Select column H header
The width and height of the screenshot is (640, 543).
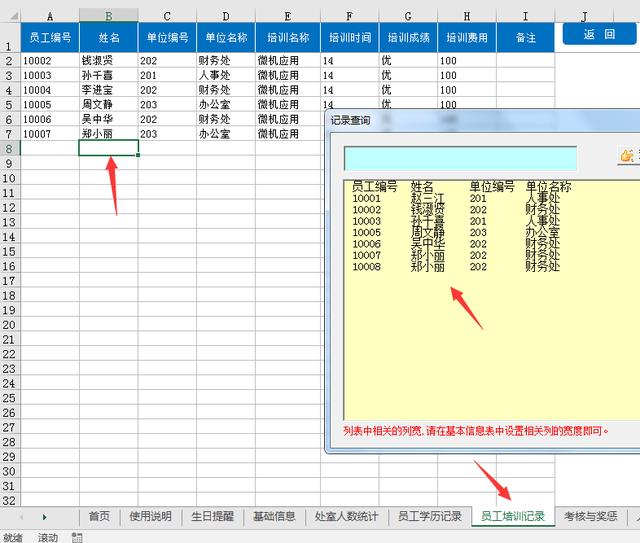tap(467, 16)
